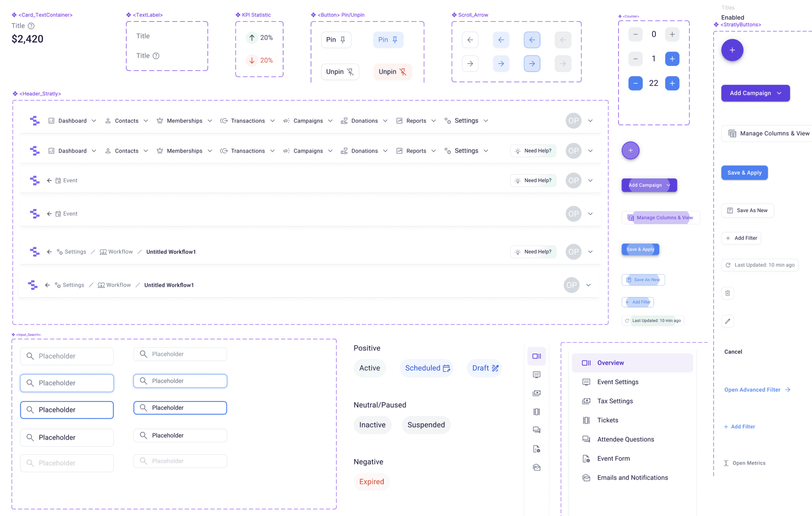The width and height of the screenshot is (812, 516).
Task: Decrease the counter showing 22
Action: click(635, 83)
